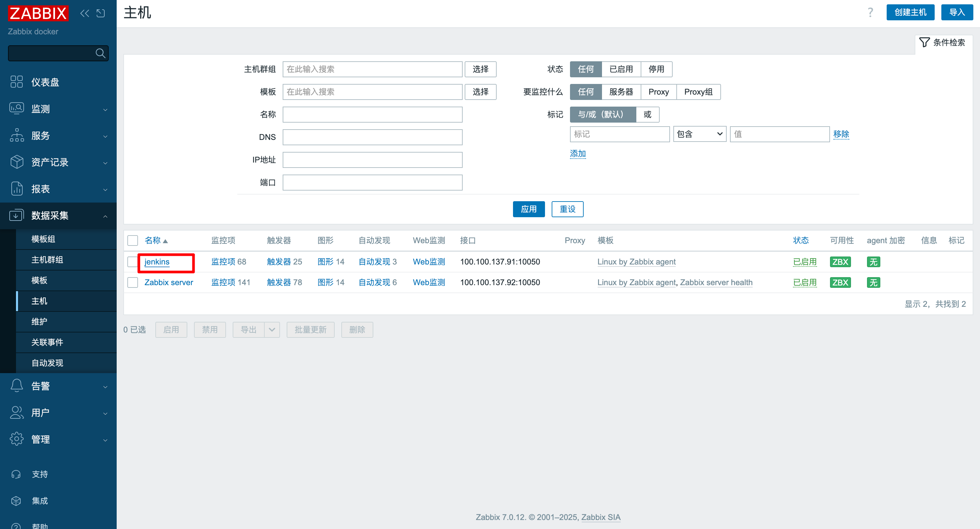This screenshot has height=529, width=980.
Task: Open 触发器 78 for Zabbix server
Action: [x=284, y=282]
